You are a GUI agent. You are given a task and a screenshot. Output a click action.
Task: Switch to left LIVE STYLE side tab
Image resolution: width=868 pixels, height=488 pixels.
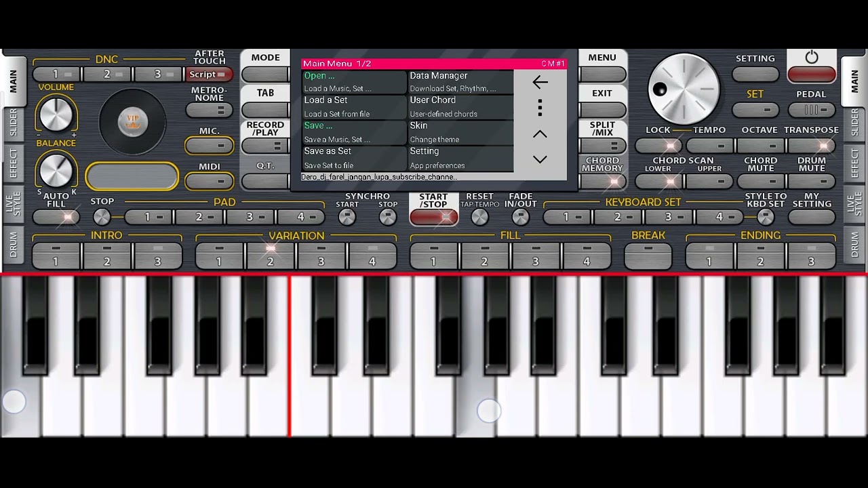(x=13, y=203)
